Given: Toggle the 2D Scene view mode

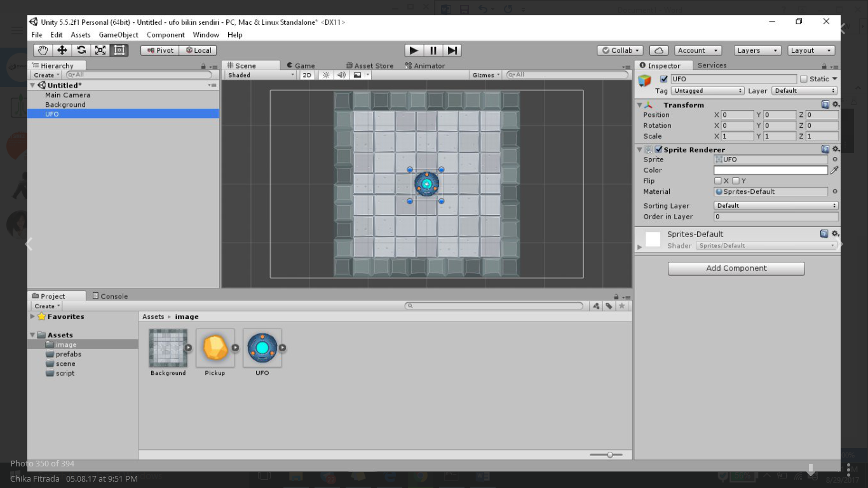Looking at the screenshot, I should [x=306, y=74].
